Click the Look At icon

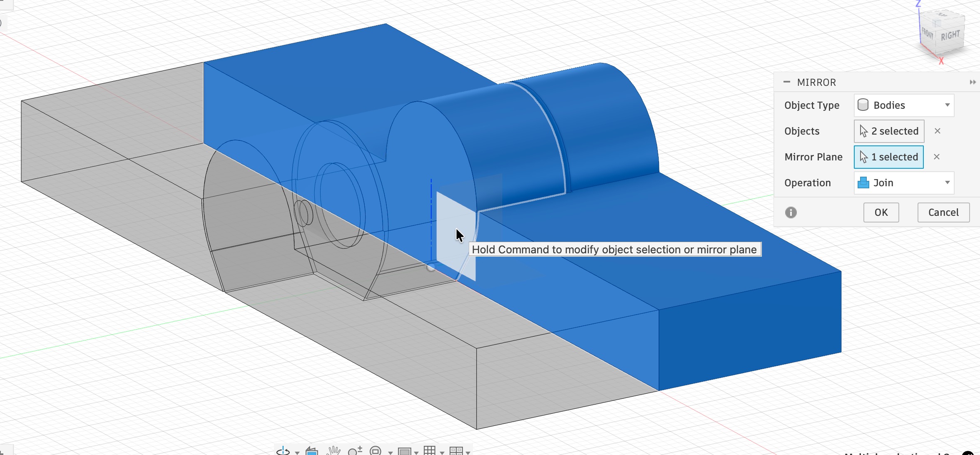pyautogui.click(x=311, y=451)
